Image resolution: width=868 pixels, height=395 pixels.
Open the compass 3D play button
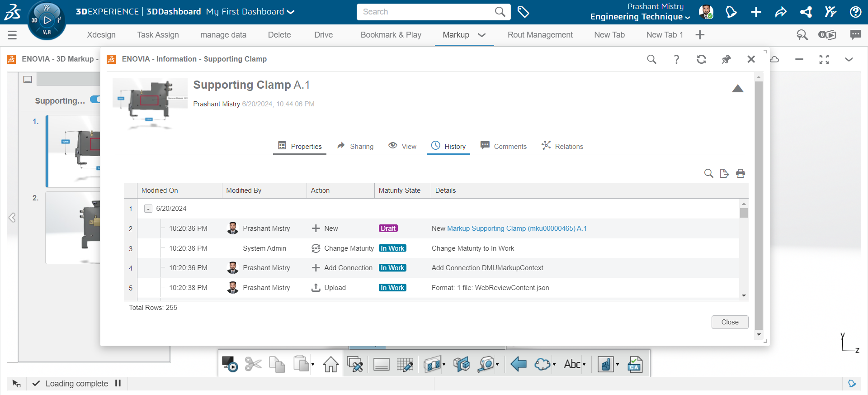pyautogui.click(x=47, y=20)
